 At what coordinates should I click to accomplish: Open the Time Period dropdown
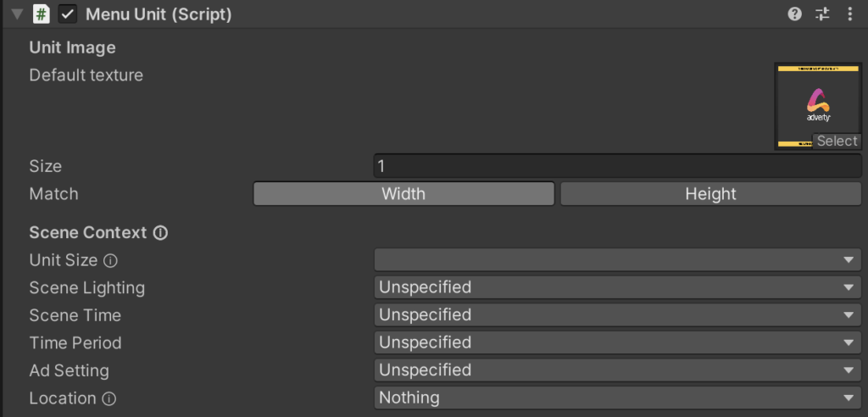617,342
